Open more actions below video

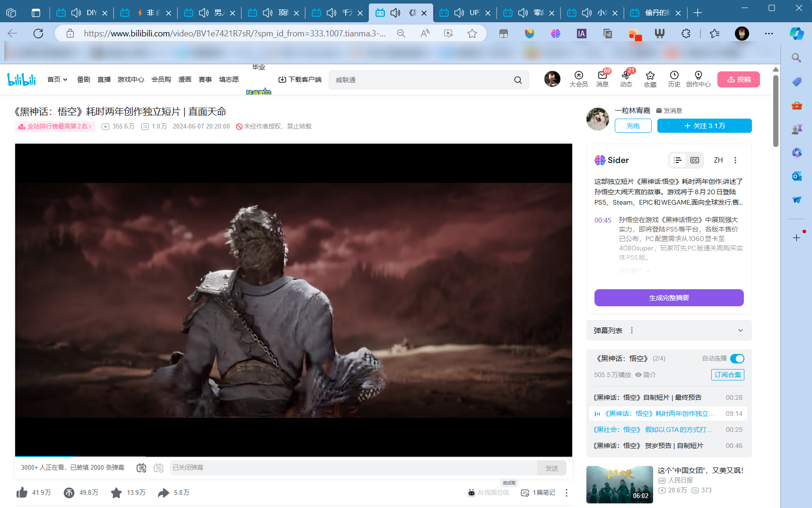click(567, 493)
